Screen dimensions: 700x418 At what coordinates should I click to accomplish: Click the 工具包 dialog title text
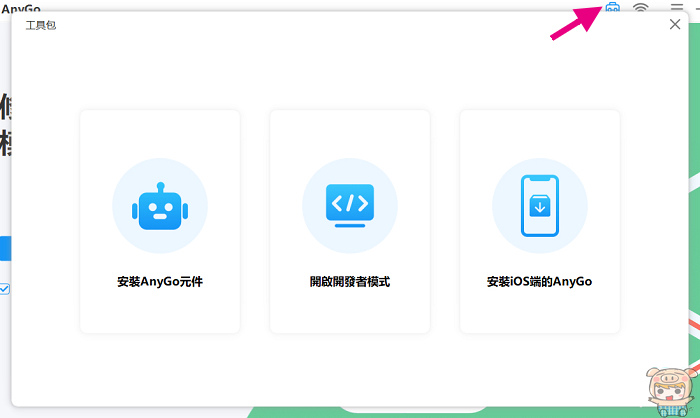pos(41,25)
